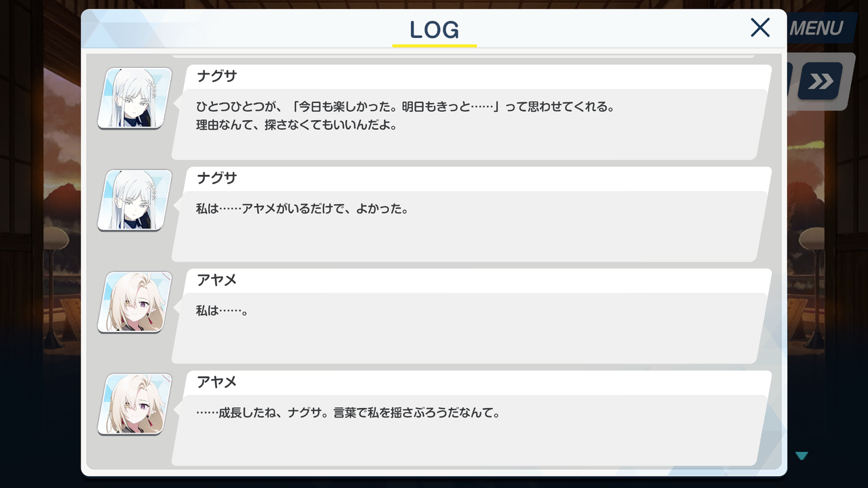868x488 pixels.
Task: Click the アヤメ name on the last entry
Action: coord(217,382)
